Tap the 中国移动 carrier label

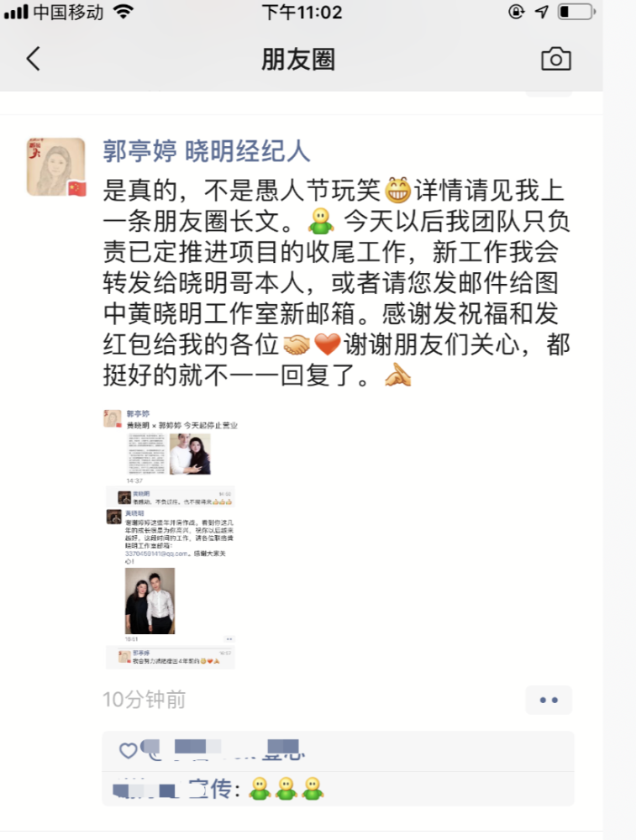tap(69, 12)
